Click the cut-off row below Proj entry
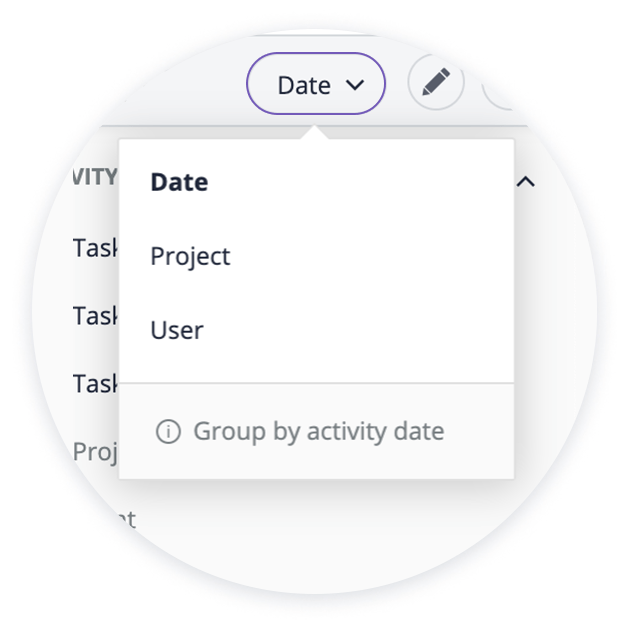This screenshot has height=627, width=627. tap(120, 519)
